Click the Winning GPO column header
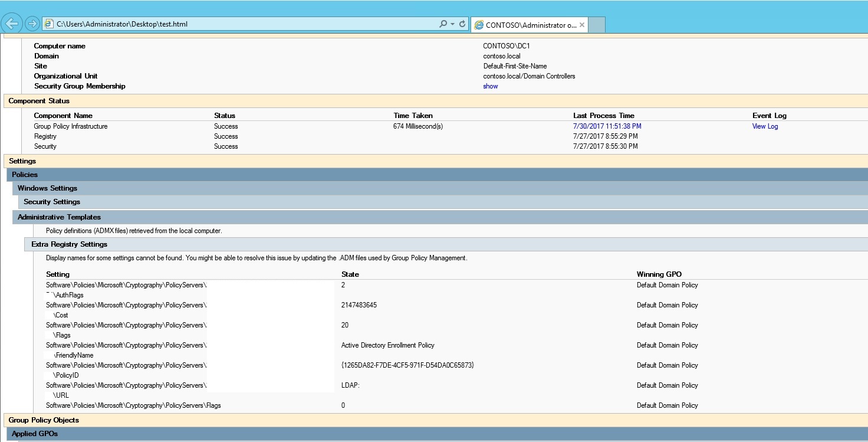868x442 pixels. click(659, 274)
